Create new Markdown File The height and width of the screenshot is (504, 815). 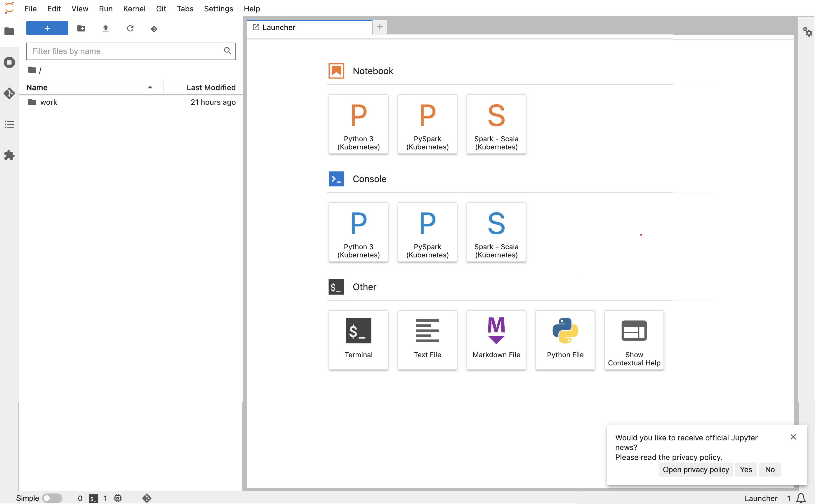point(496,339)
